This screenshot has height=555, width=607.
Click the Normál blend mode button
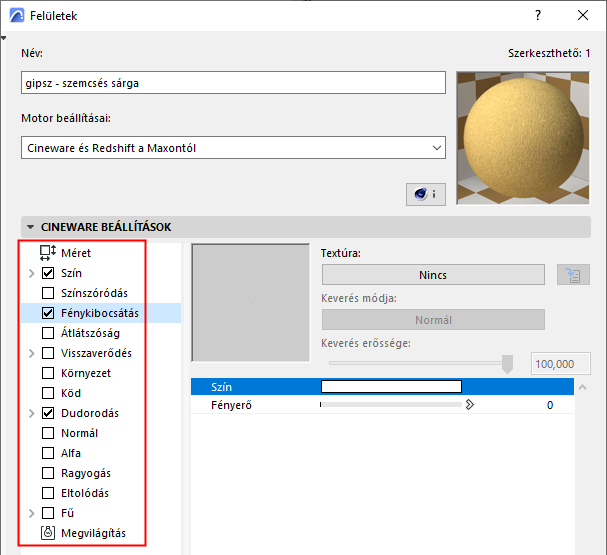433,320
